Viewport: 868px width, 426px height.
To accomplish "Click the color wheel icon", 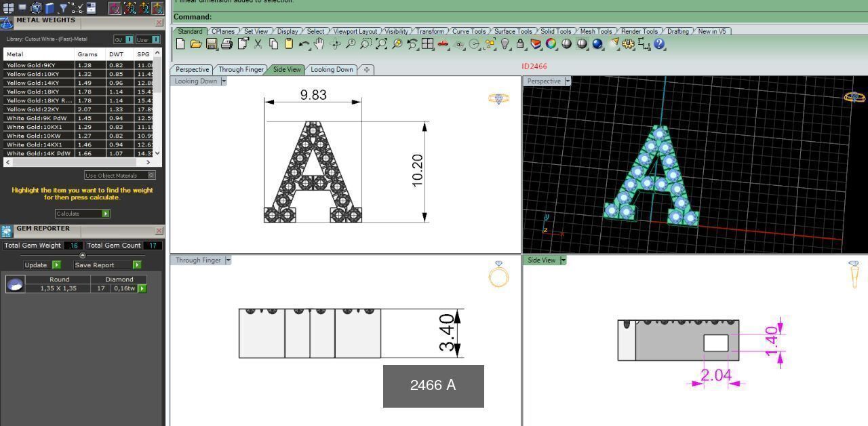I will [551, 44].
